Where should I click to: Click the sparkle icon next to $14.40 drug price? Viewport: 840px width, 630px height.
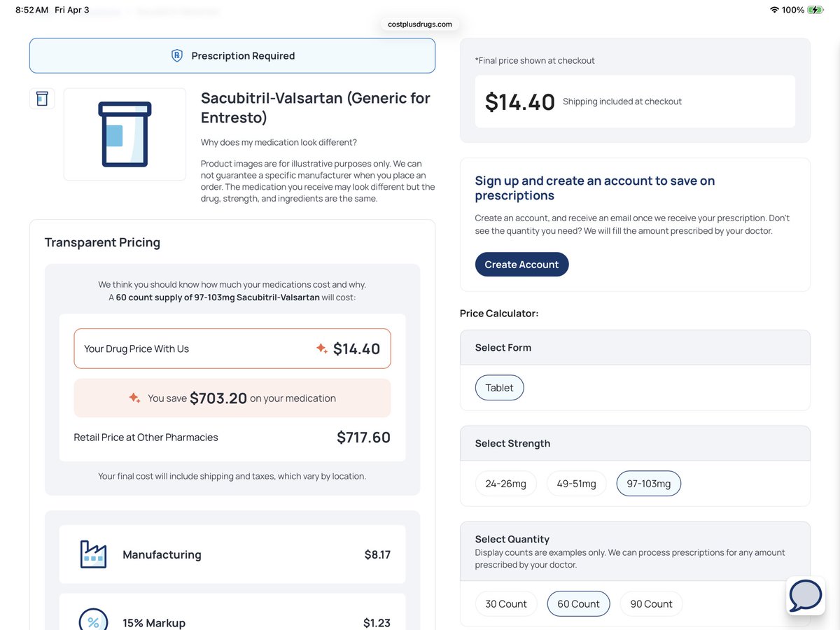tap(322, 349)
